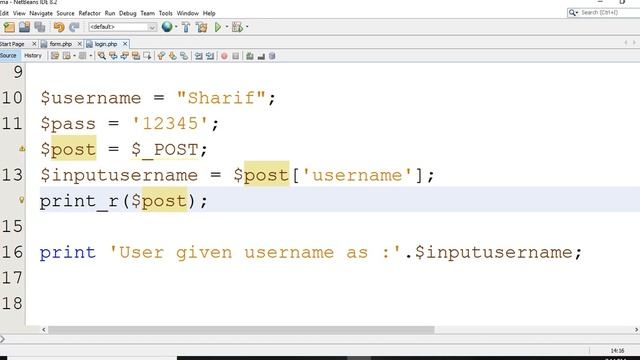Open the Refactor menu

tap(89, 13)
